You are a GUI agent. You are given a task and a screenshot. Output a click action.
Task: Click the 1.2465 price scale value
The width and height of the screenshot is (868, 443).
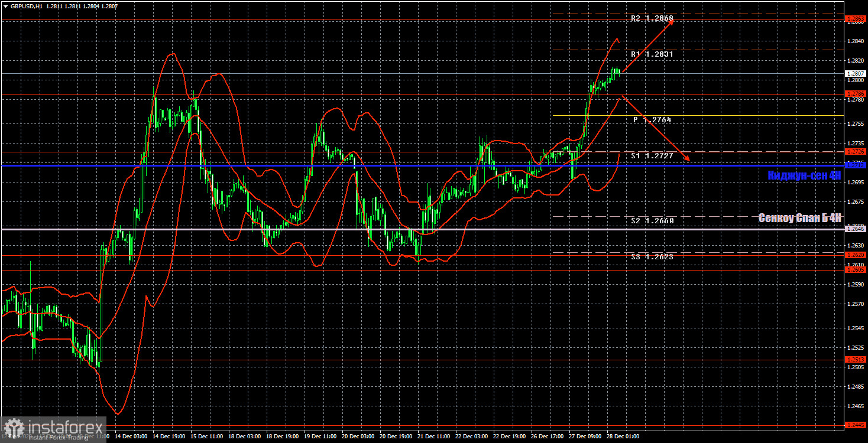click(x=856, y=406)
